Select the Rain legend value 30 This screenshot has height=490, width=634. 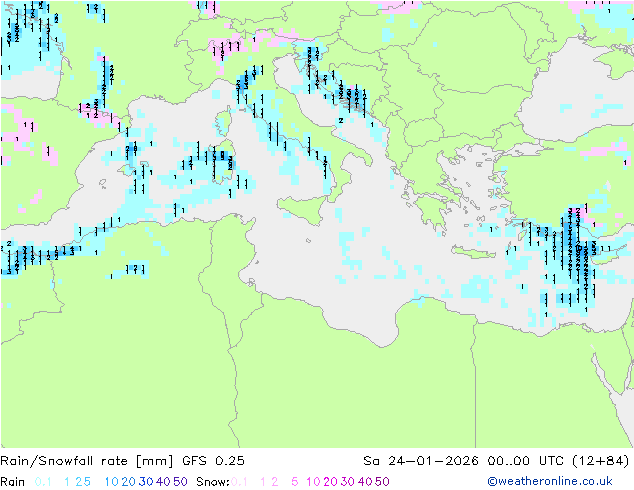pyautogui.click(x=146, y=482)
